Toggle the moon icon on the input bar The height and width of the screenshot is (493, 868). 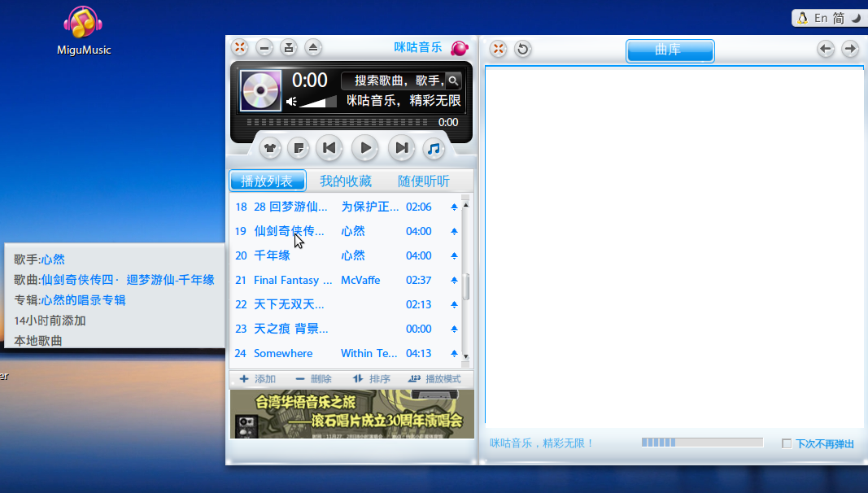(856, 18)
